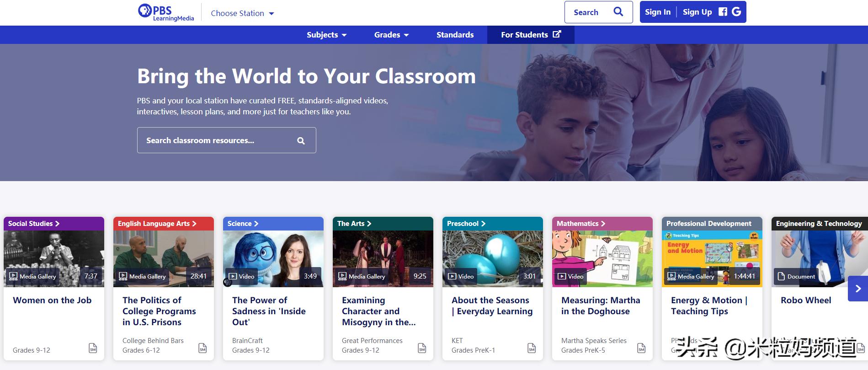868x370 pixels.
Task: Open the Women on the Job thumbnail
Action: (x=54, y=258)
